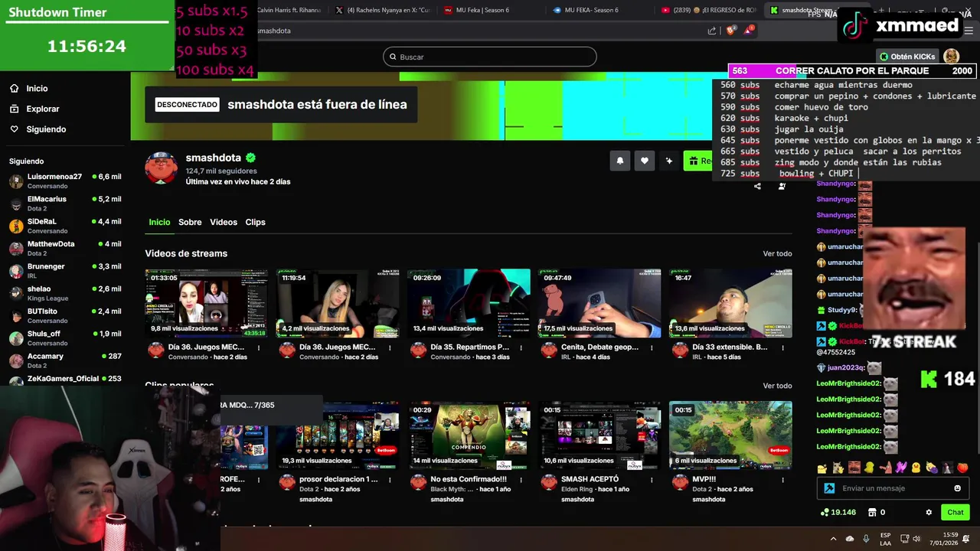Image resolution: width=980 pixels, height=551 pixels.
Task: Open the 11:19:54 Día 36 video thumbnail
Action: point(338,303)
